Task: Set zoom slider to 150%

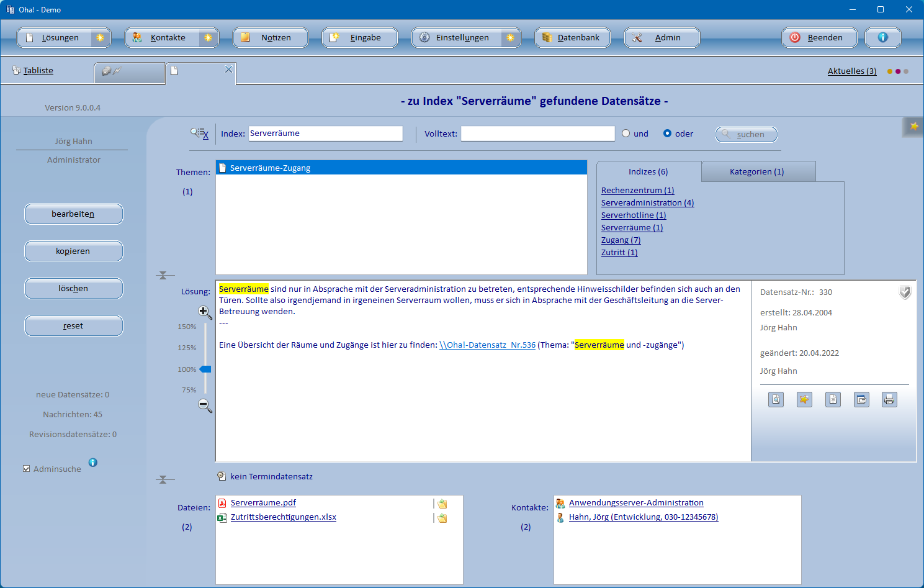Action: click(205, 327)
